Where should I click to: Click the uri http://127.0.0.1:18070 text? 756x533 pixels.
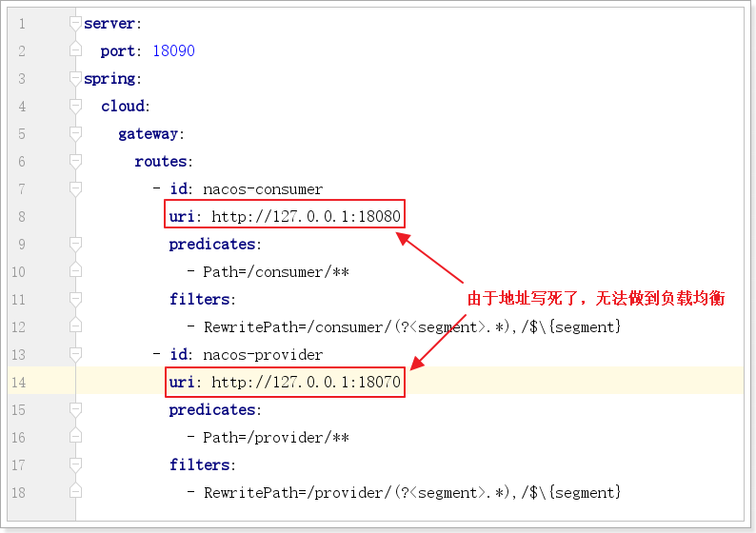285,382
